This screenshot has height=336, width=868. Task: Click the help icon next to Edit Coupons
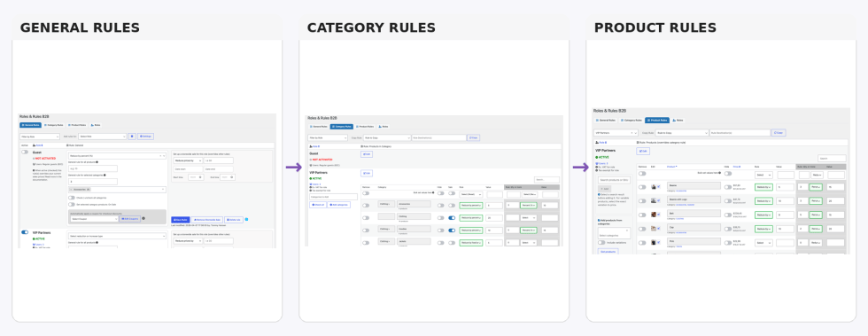[143, 218]
